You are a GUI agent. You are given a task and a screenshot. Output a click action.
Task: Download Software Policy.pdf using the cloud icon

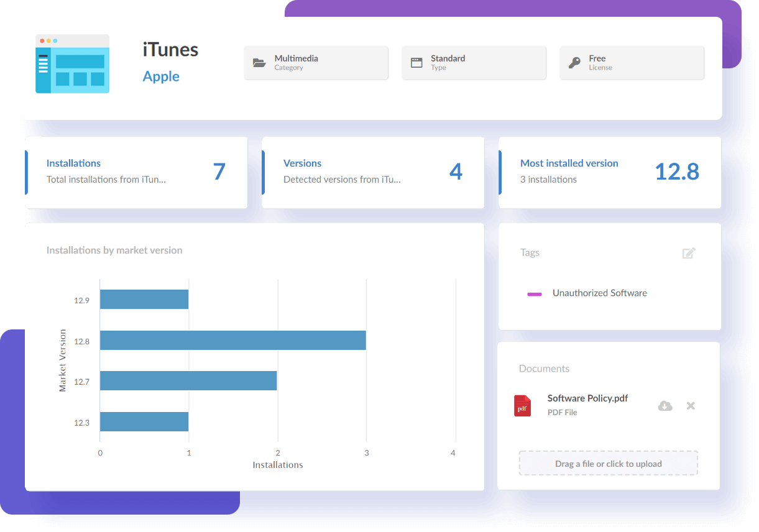click(665, 405)
